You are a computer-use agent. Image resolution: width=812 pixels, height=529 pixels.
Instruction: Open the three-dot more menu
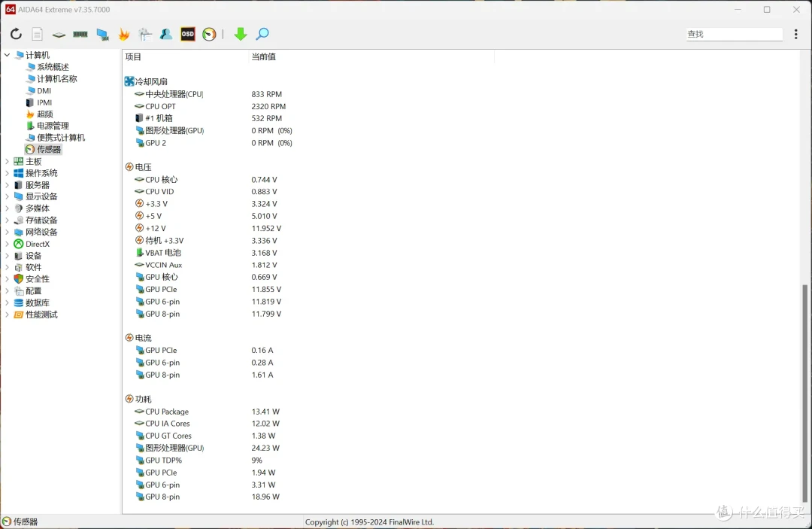pyautogui.click(x=796, y=34)
